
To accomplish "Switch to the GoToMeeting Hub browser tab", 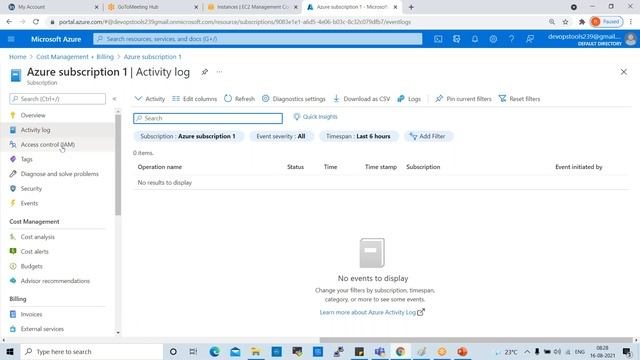I will [x=152, y=7].
